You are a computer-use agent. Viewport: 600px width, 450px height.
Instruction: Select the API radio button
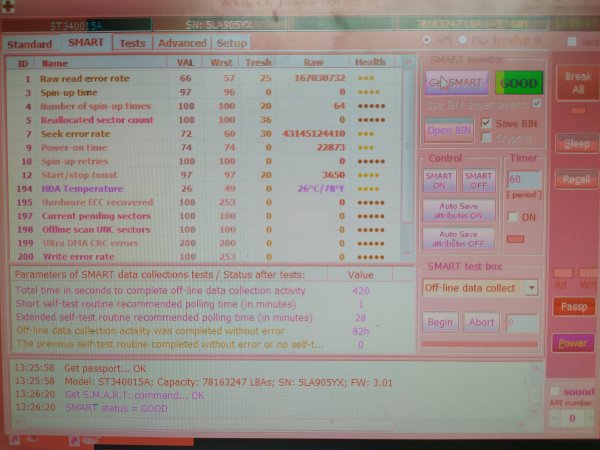point(428,40)
